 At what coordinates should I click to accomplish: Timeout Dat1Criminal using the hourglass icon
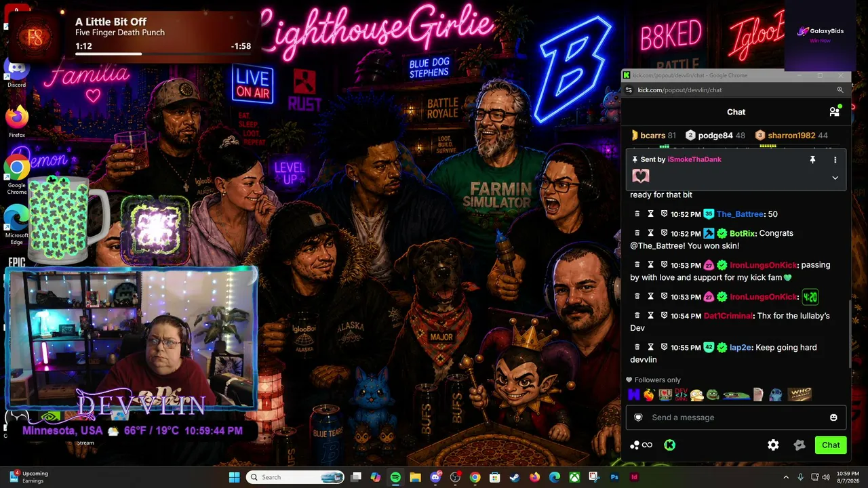click(x=650, y=316)
